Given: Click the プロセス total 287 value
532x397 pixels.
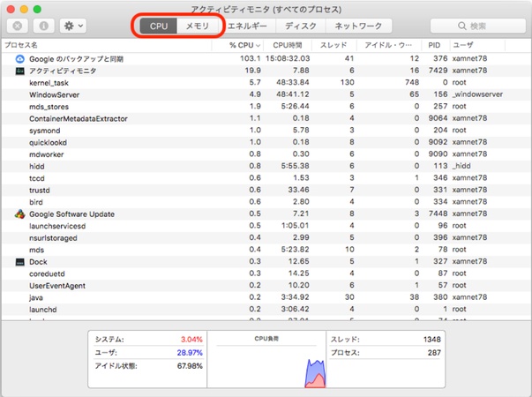Looking at the screenshot, I should coord(434,353).
